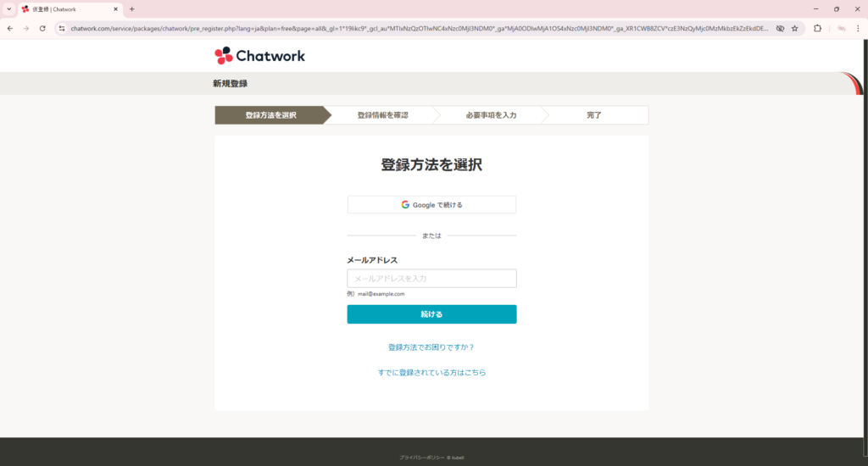The image size is (868, 466).
Task: Click the site information icon in address bar
Action: (x=62, y=28)
